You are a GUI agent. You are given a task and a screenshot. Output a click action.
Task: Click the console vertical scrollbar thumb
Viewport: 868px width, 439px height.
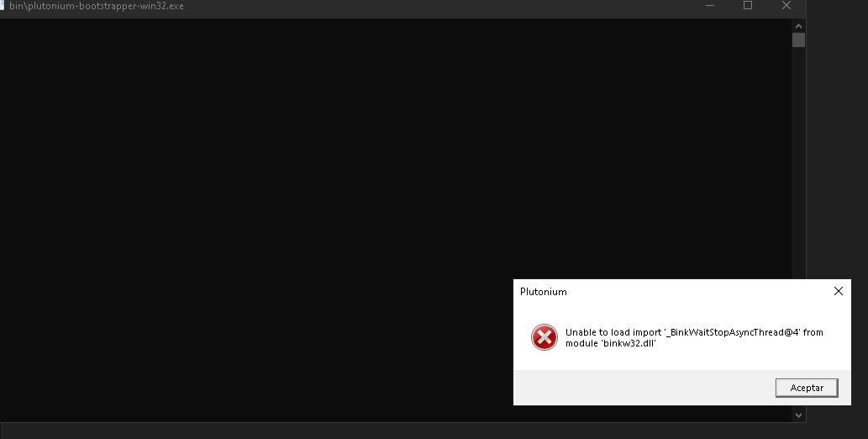(798, 40)
